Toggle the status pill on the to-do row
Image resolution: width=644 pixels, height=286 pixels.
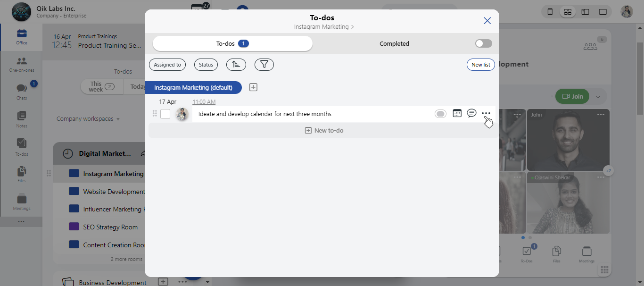(x=440, y=114)
